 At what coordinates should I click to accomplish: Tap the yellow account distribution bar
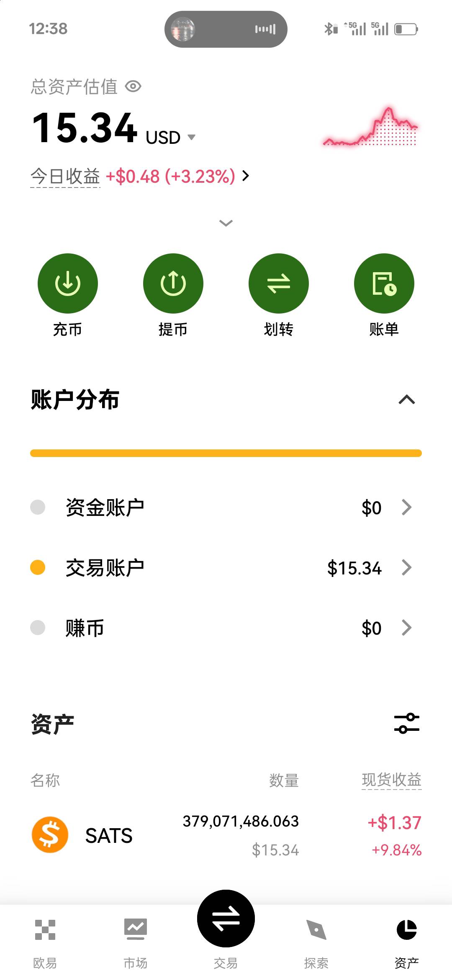226,453
